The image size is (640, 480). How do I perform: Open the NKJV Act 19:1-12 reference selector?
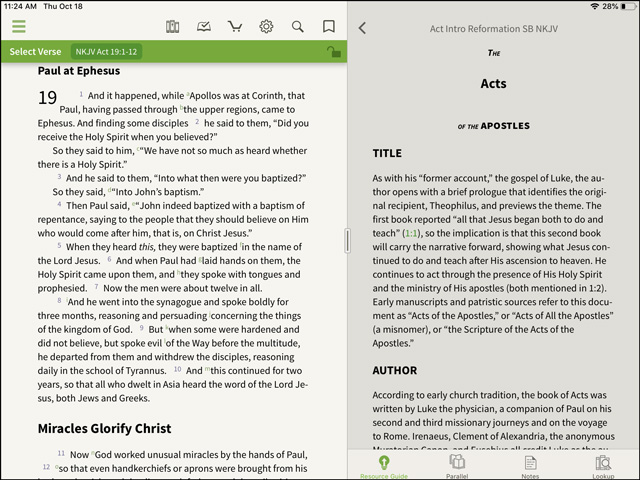pyautogui.click(x=106, y=52)
